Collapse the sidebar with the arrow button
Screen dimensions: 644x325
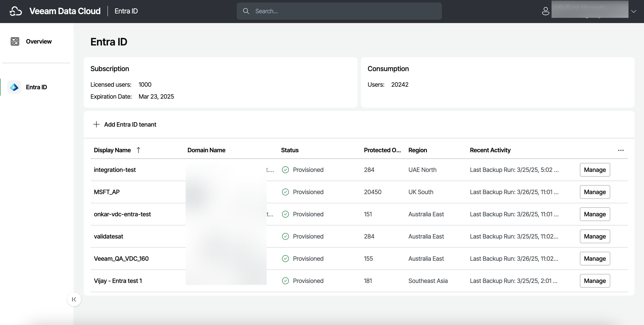pyautogui.click(x=74, y=299)
